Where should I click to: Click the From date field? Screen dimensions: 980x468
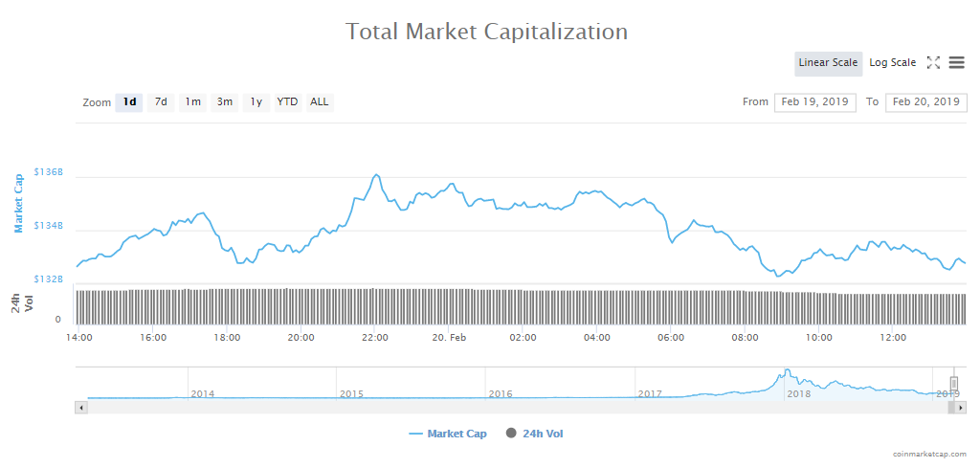coord(815,101)
